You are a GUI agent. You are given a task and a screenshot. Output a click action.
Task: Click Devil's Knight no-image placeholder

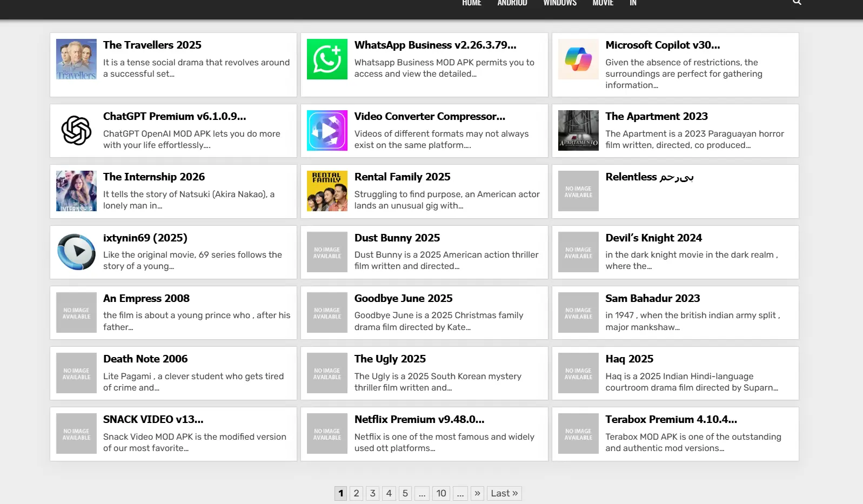tap(578, 252)
